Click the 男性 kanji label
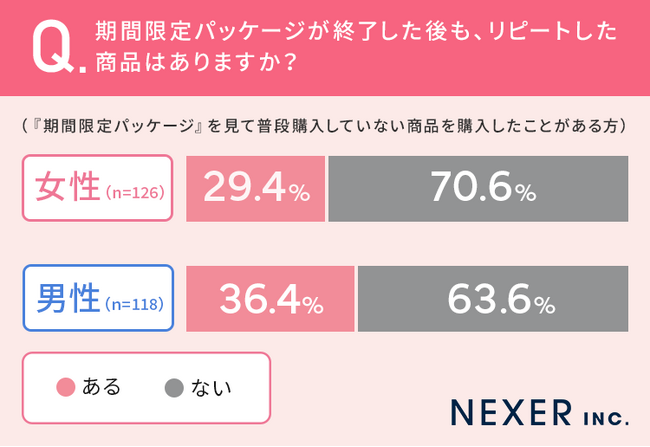The height and width of the screenshot is (447, 650). point(67,298)
